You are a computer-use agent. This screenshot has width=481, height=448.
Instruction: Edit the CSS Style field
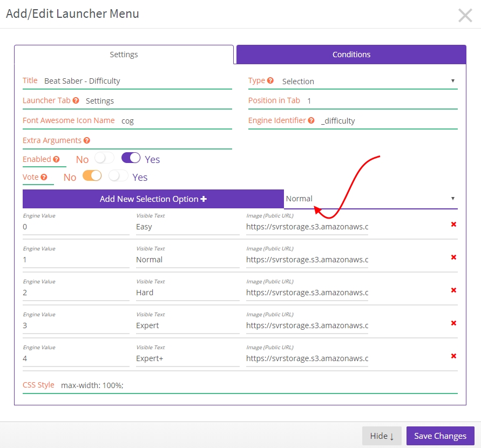pos(259,385)
